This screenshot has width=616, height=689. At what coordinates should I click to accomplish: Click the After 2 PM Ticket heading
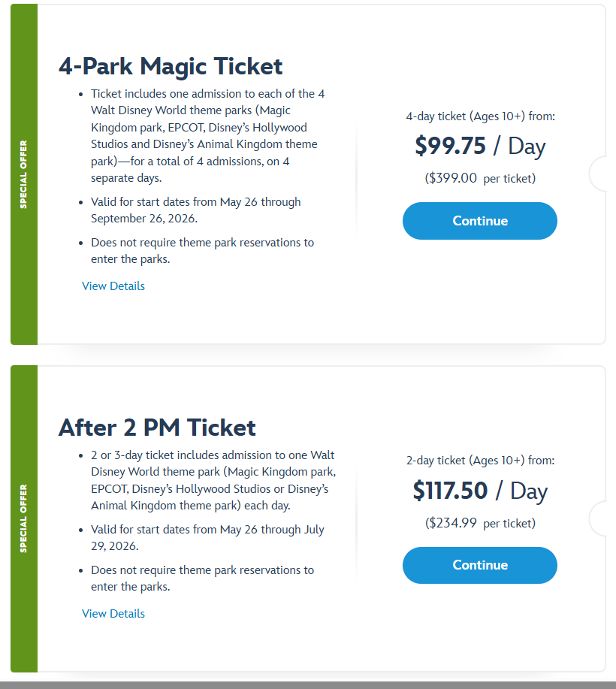pos(157,428)
